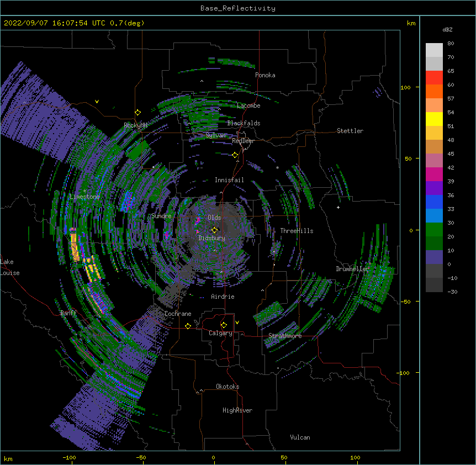The height and width of the screenshot is (465, 476).
Task: Select the yellow diamond marker south of RedDeer
Action: coord(235,155)
